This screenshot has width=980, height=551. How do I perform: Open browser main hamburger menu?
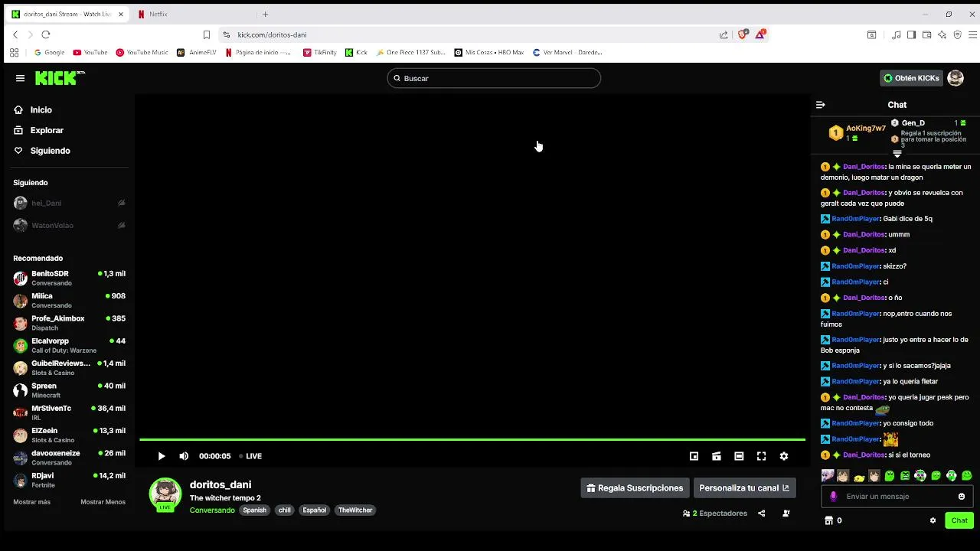point(973,34)
